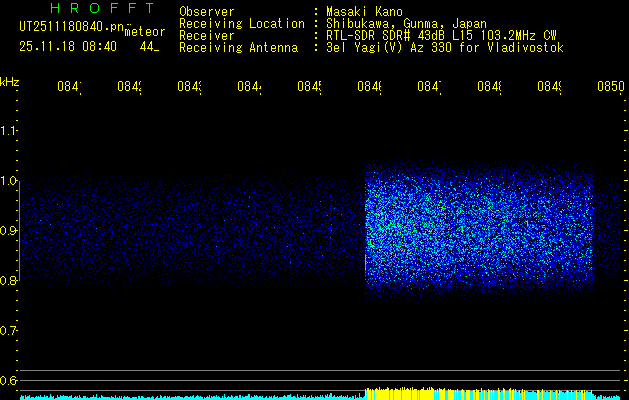
Task: Click the yellow section of the power bar
Action: [480, 394]
